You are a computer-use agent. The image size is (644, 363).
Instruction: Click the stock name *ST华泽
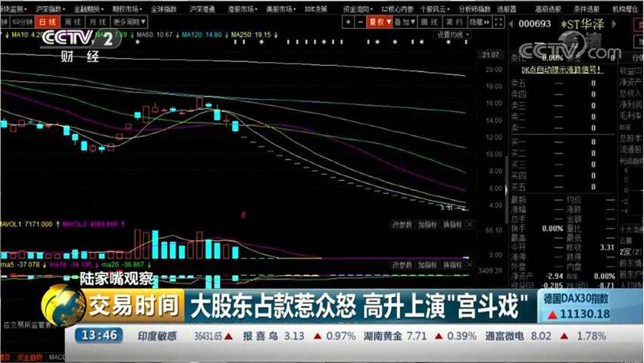583,24
